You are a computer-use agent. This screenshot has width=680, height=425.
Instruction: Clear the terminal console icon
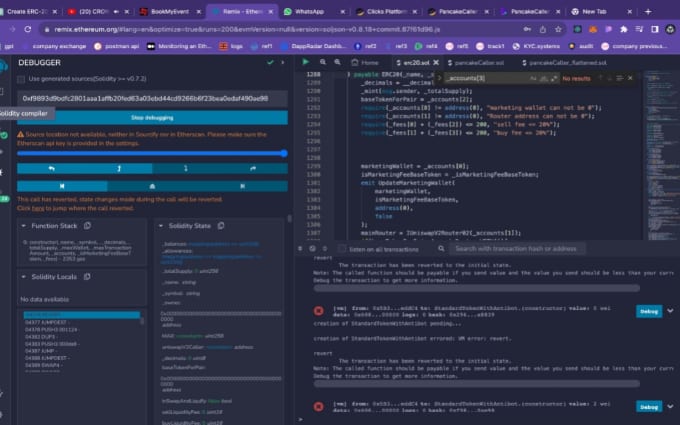click(312, 248)
